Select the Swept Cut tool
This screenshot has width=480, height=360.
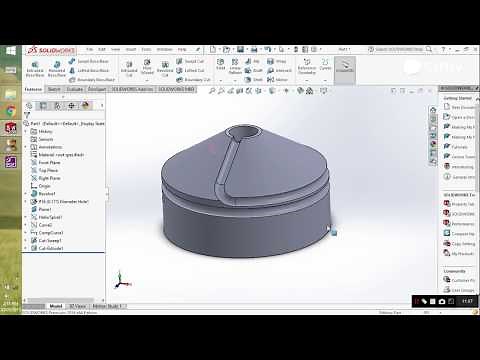(190, 61)
